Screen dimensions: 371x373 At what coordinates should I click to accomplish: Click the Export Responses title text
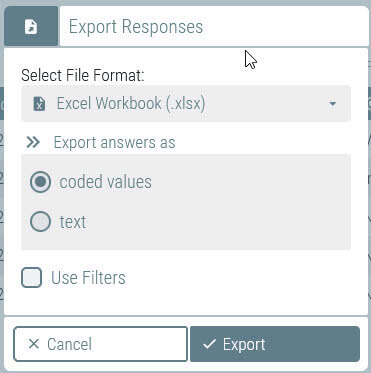tap(136, 27)
